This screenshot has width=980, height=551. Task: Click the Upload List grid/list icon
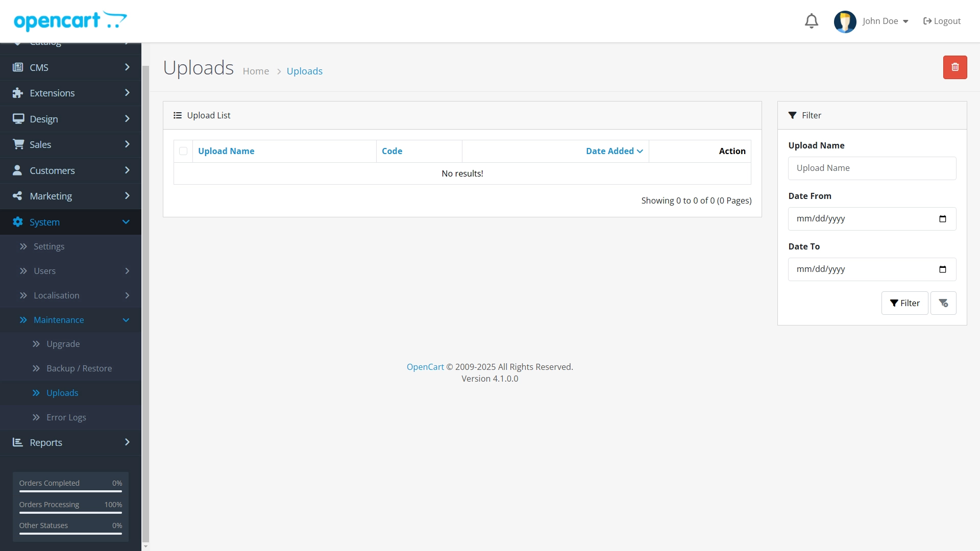(x=178, y=115)
